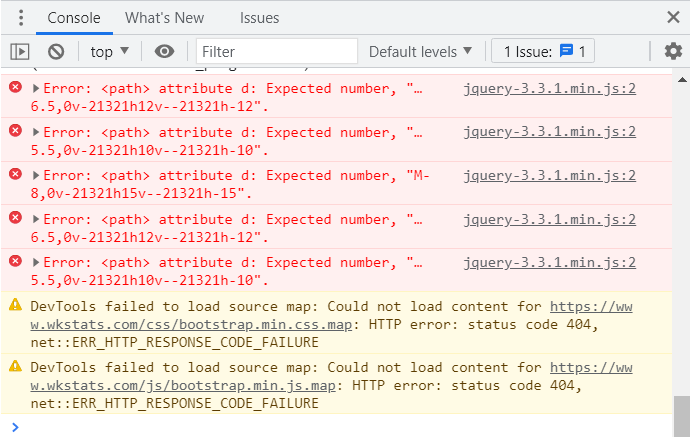Open jquery-3.3.1.min.js:2 link on first error
This screenshot has width=690, height=437.
click(550, 88)
